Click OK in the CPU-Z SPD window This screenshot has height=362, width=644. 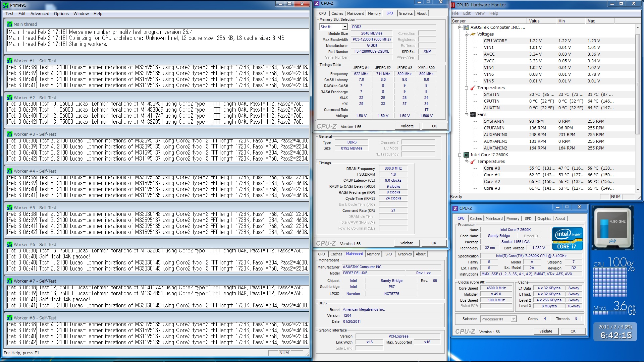click(x=434, y=126)
